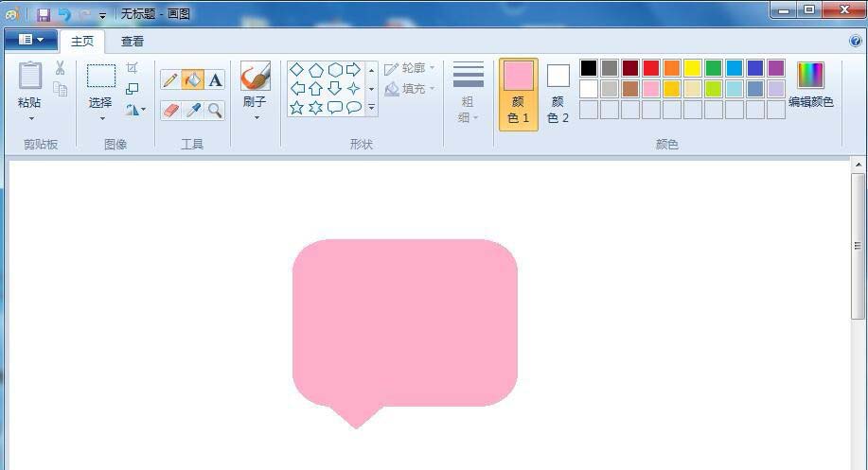Select the Pencil tool

(x=170, y=79)
